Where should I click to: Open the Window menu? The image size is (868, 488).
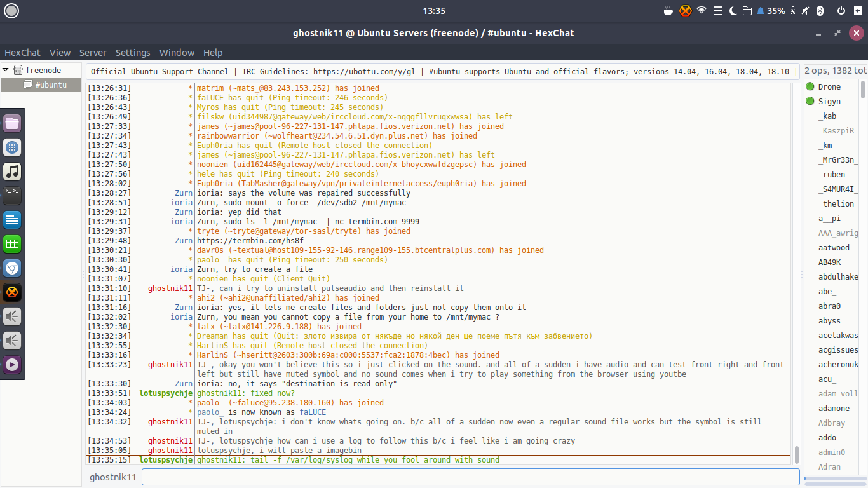(177, 53)
